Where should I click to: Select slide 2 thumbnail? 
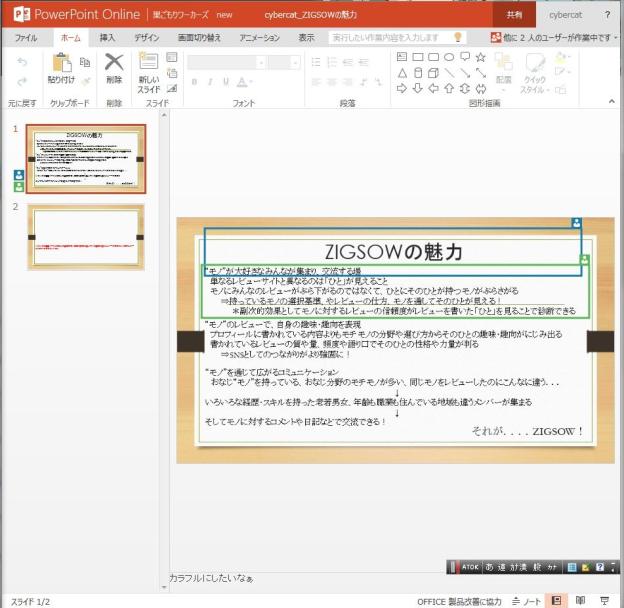coord(86,237)
